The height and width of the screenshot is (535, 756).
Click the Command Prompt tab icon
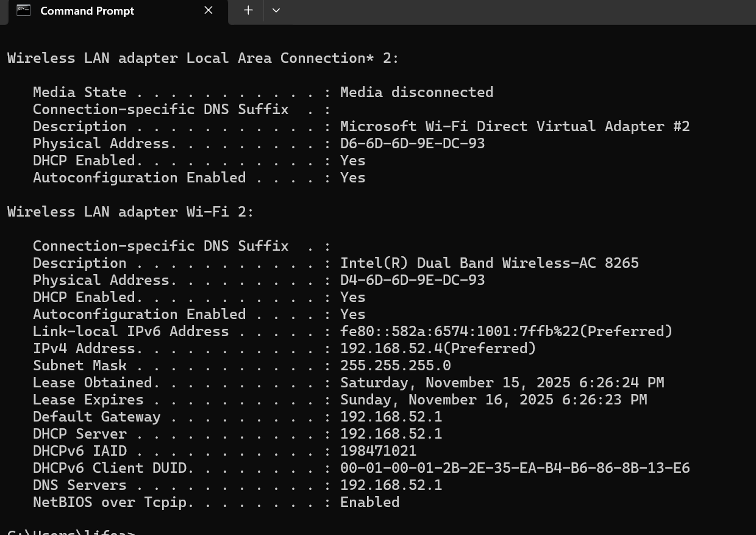click(x=24, y=10)
